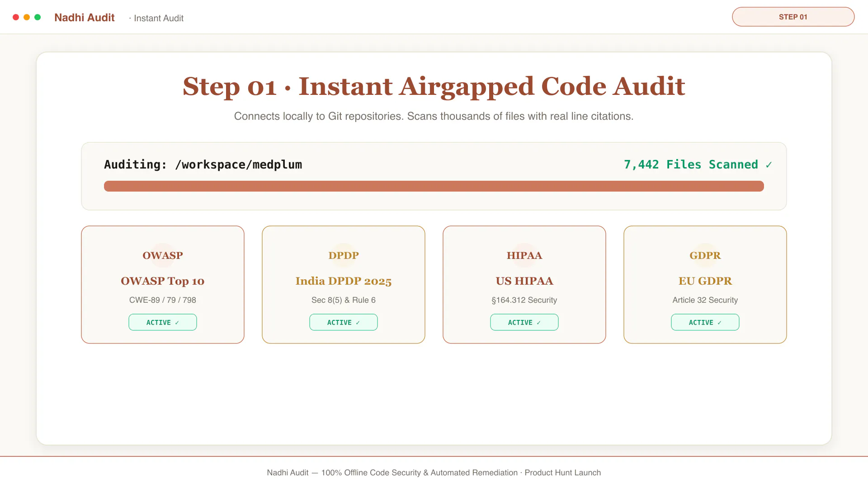Click the GDPR badge icon

705,255
